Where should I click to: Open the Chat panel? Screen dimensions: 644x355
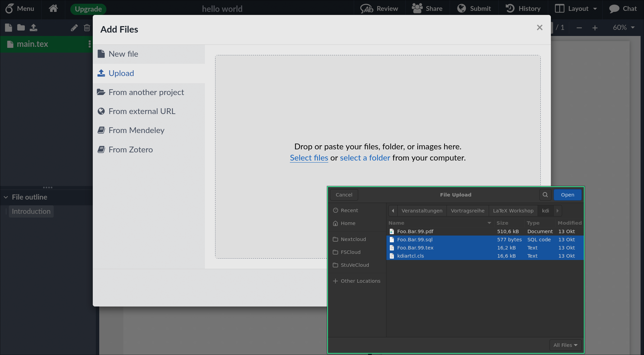[x=623, y=8]
